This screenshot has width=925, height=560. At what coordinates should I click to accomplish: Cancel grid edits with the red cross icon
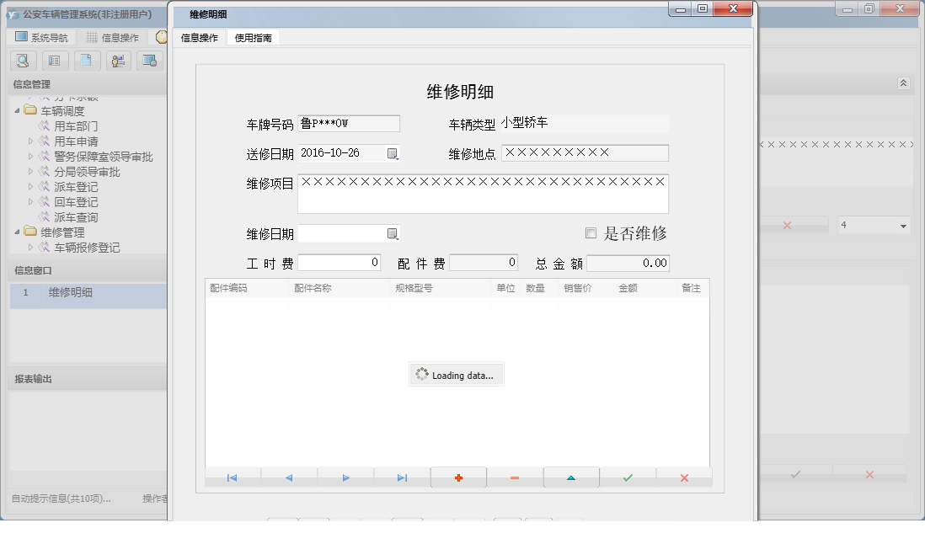point(684,477)
